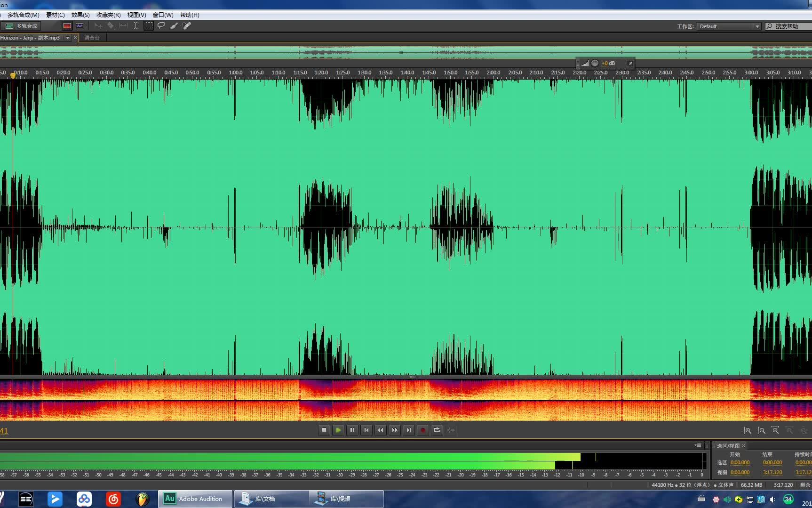Open 库\视频 window from taskbar
Screen dimensions: 812x508
(x=346, y=499)
